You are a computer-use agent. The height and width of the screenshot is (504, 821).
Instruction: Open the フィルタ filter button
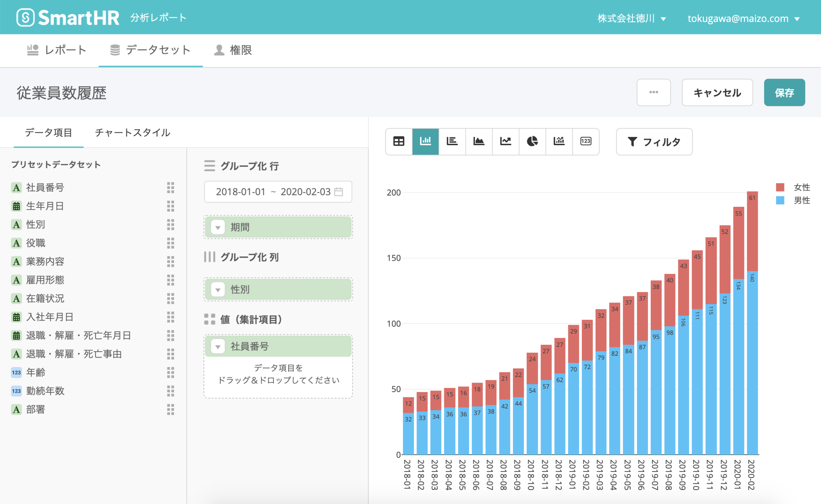coord(654,142)
